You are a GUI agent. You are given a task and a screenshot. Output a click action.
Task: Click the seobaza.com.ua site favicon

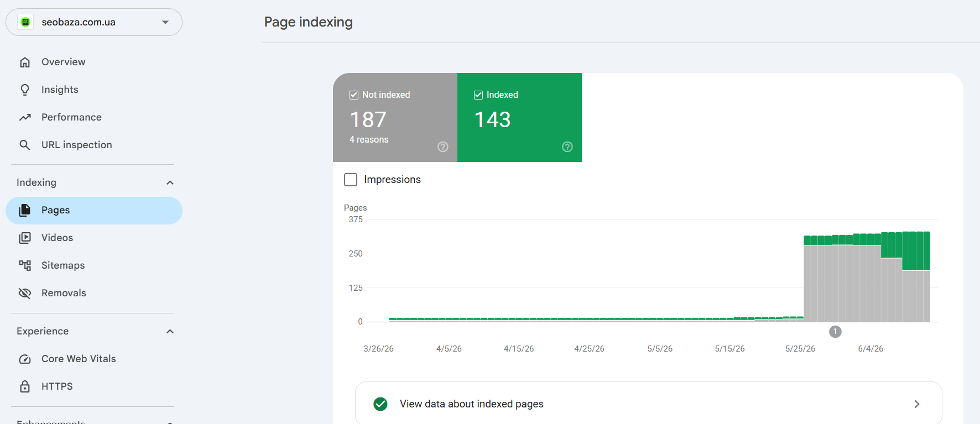(25, 22)
